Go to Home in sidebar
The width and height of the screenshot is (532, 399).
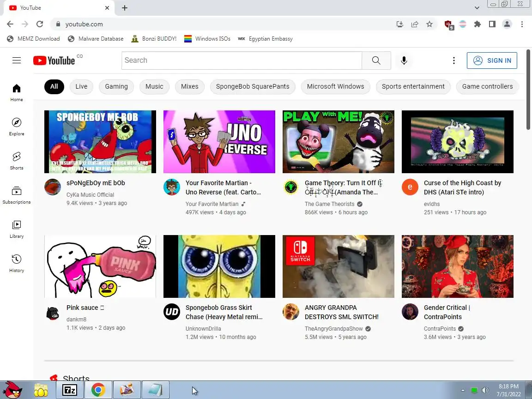[17, 93]
